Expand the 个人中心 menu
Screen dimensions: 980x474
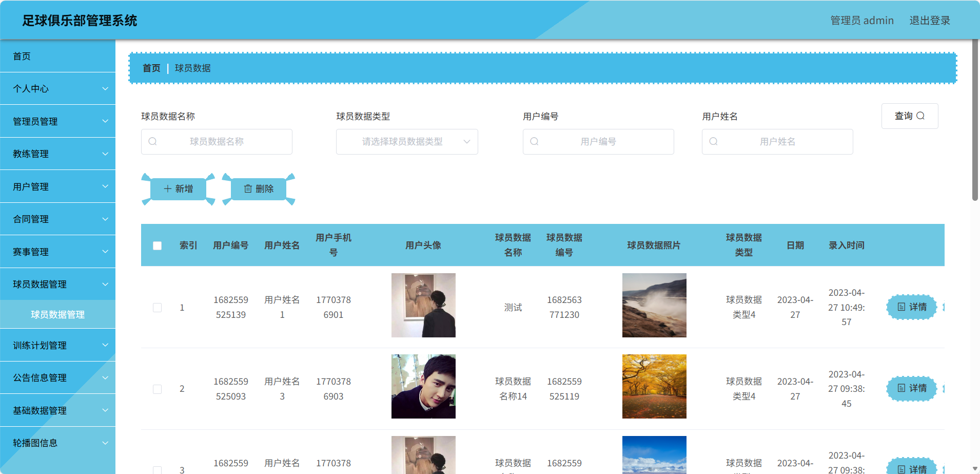pos(57,89)
